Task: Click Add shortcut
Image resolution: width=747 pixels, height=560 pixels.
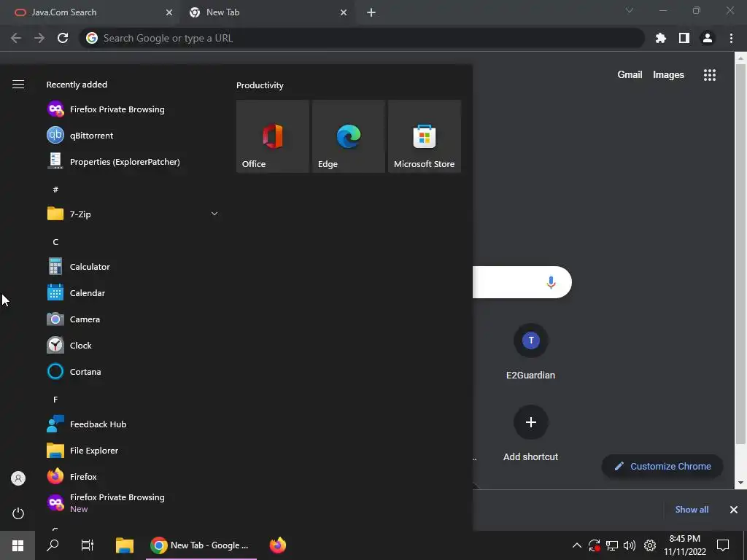Action: pos(531,433)
